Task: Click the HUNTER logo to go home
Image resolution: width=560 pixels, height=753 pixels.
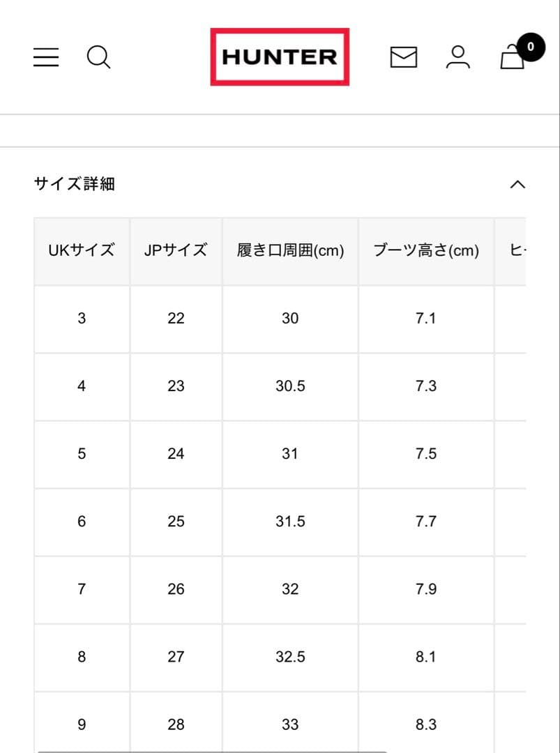Action: pyautogui.click(x=280, y=56)
